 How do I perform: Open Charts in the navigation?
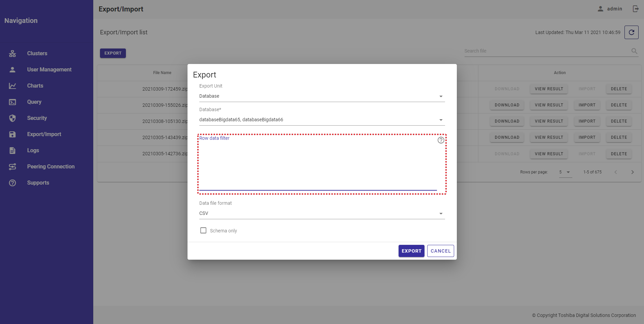(35, 86)
